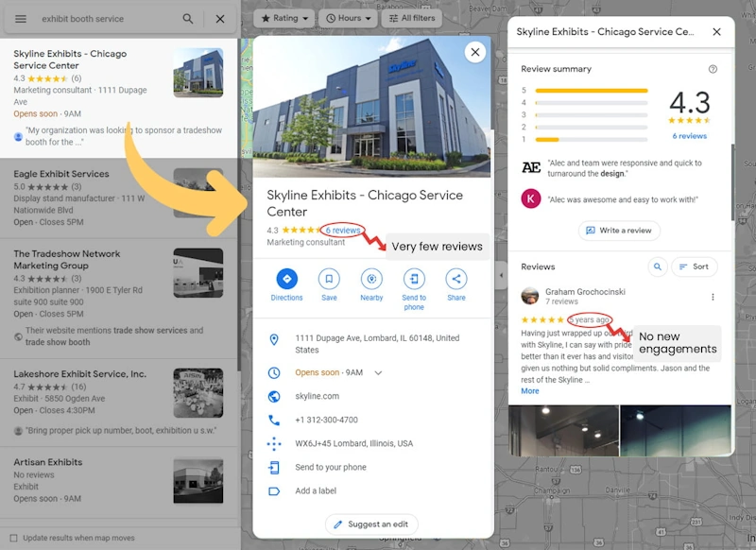Viewport: 756px width, 550px height.
Task: Click the Share icon
Action: (456, 279)
